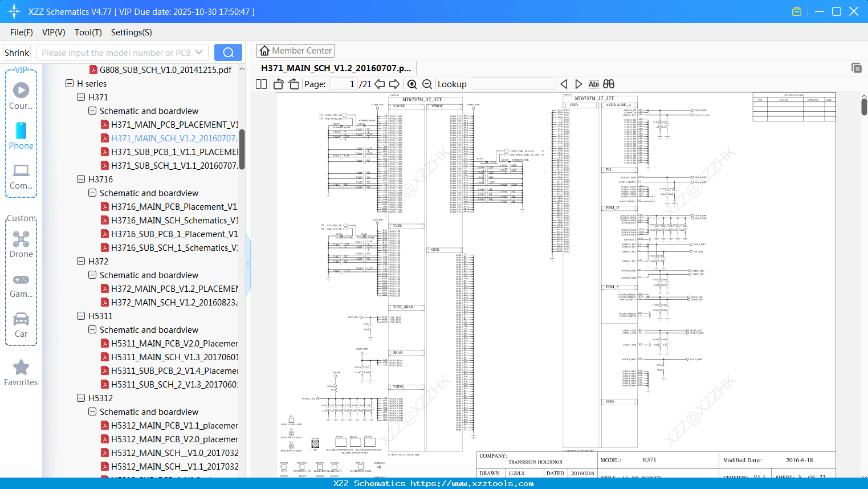Click the Member Center button
Screen dimensions: 868x489
295,50
